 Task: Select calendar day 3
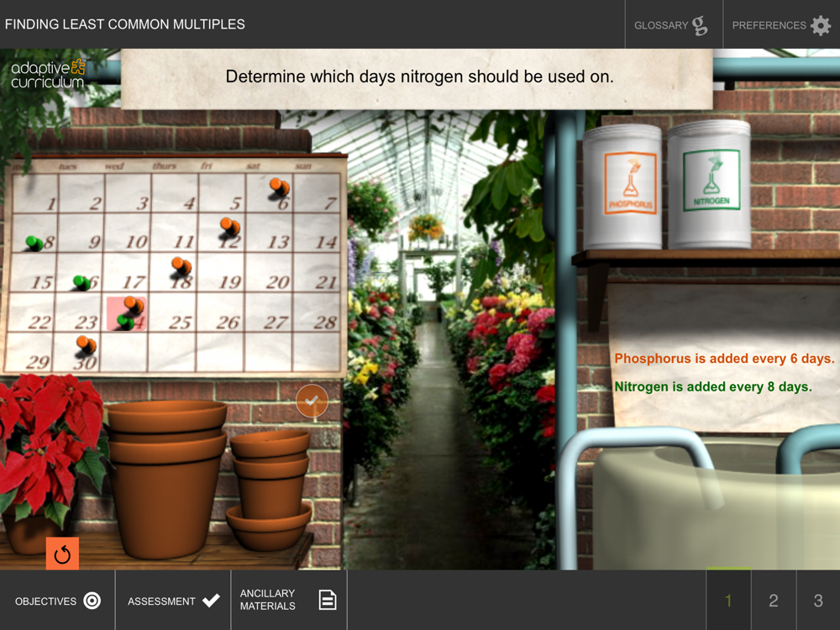[128, 193]
